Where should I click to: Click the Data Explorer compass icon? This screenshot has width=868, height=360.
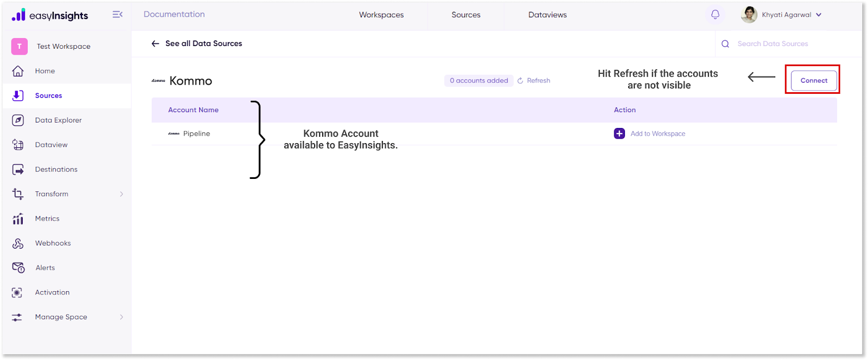pyautogui.click(x=18, y=120)
